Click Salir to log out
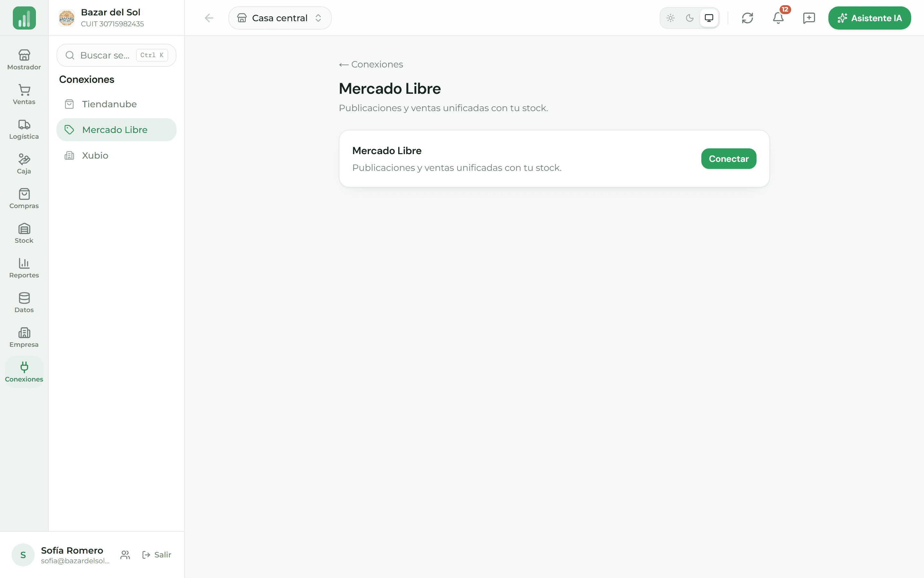The width and height of the screenshot is (924, 578). click(x=157, y=555)
